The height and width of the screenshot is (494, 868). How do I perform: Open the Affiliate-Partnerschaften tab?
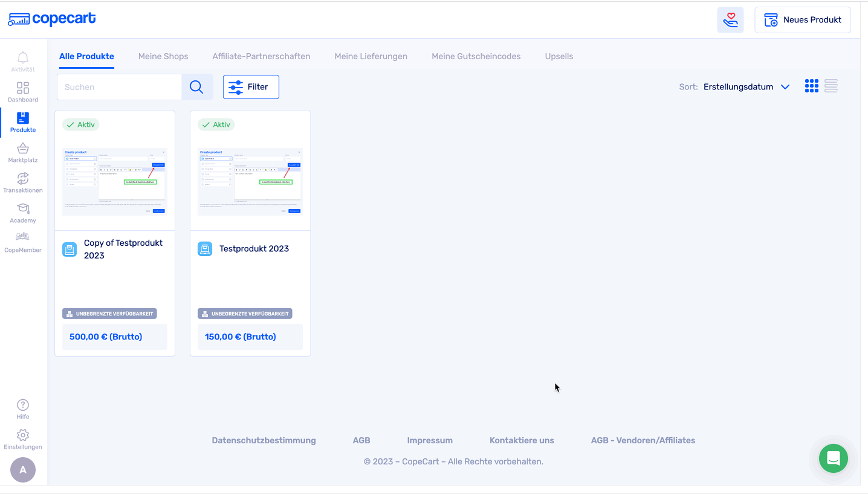click(261, 56)
